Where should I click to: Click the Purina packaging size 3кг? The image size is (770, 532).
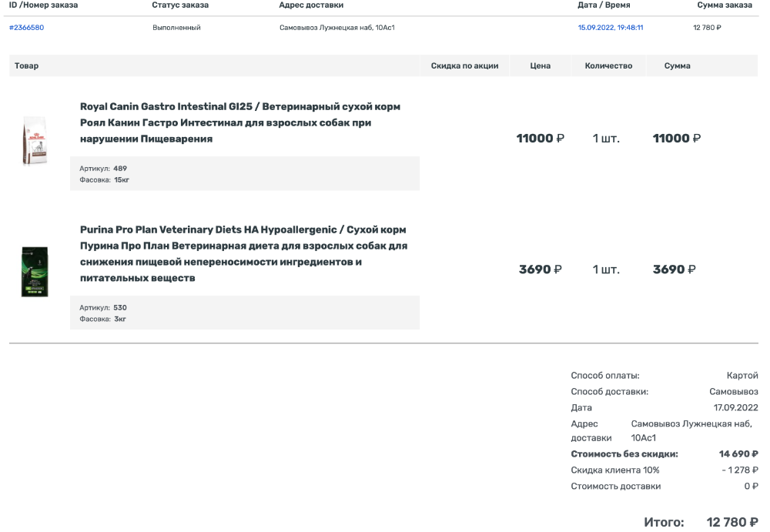point(119,319)
